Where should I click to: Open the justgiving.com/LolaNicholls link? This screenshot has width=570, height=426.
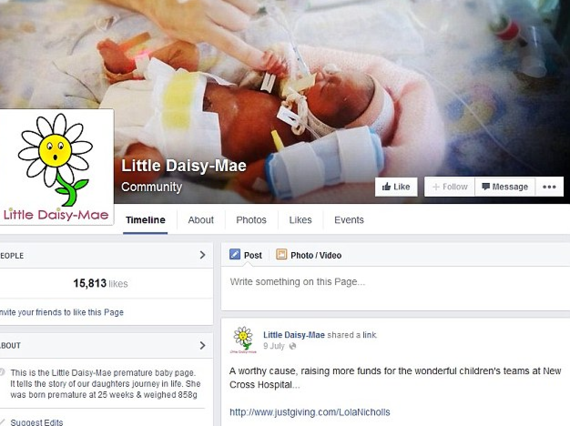click(x=310, y=412)
